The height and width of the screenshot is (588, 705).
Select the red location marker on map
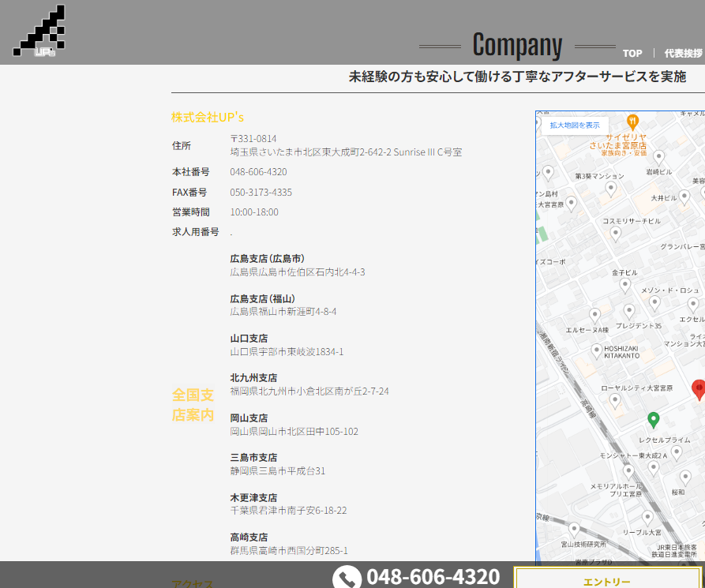[x=699, y=388]
